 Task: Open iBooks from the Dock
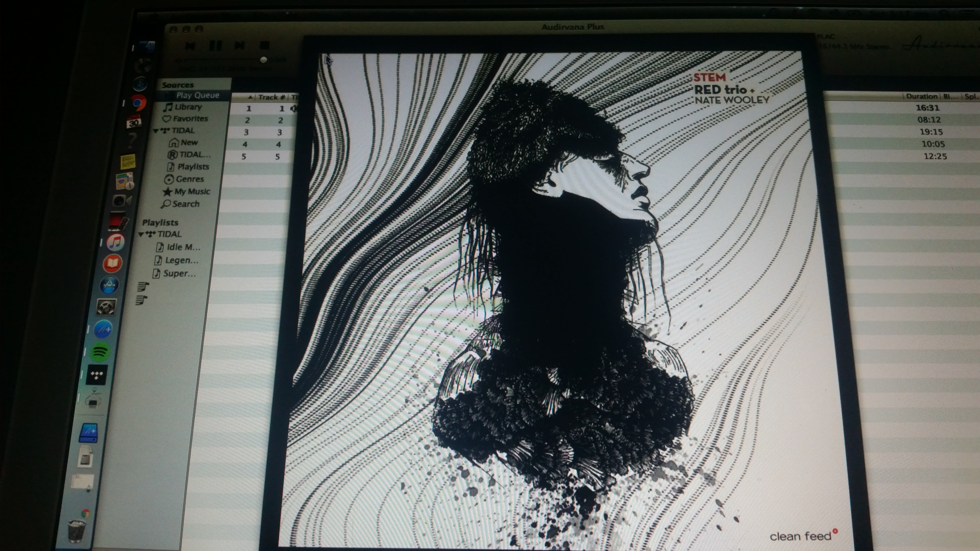(x=113, y=264)
